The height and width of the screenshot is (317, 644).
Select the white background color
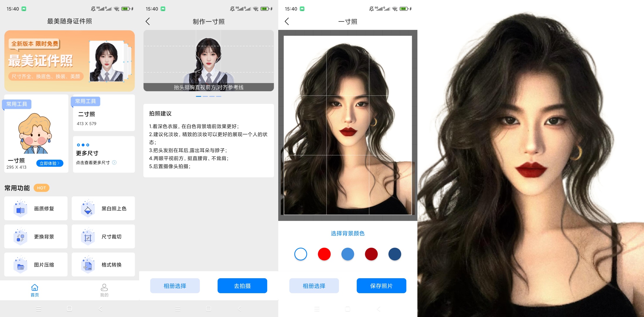(x=301, y=254)
